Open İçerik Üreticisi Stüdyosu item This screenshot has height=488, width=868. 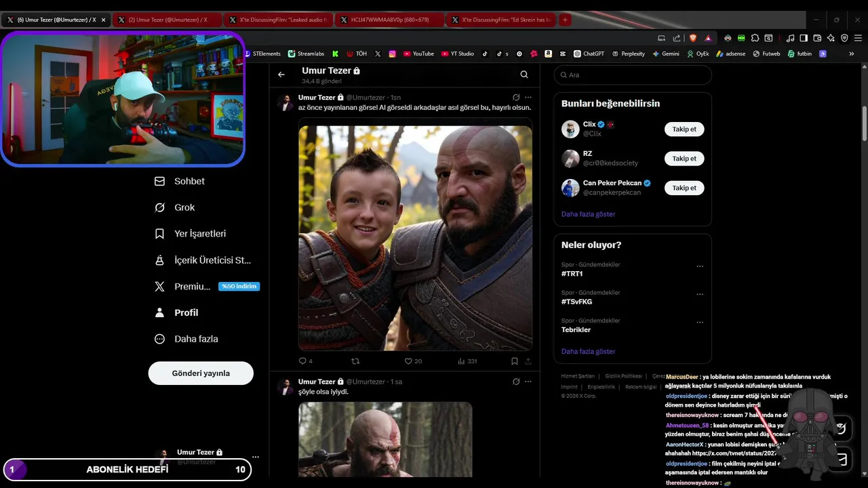click(203, 260)
